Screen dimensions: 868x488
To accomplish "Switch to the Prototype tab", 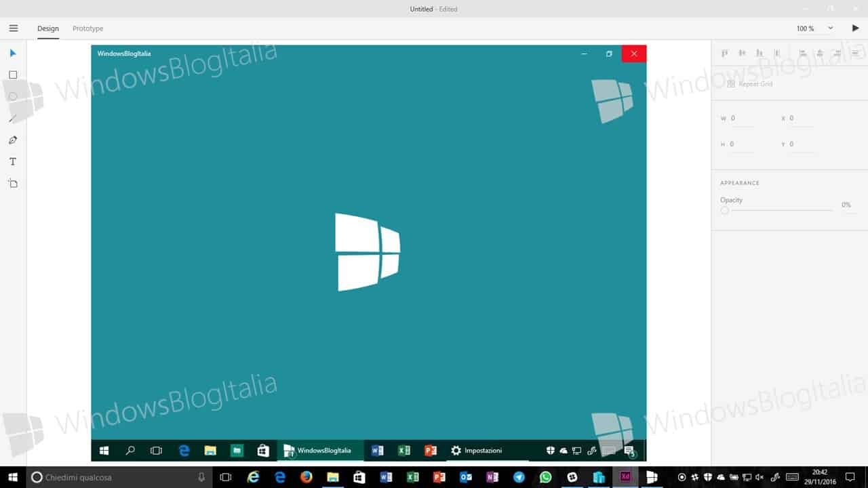I will tap(88, 28).
